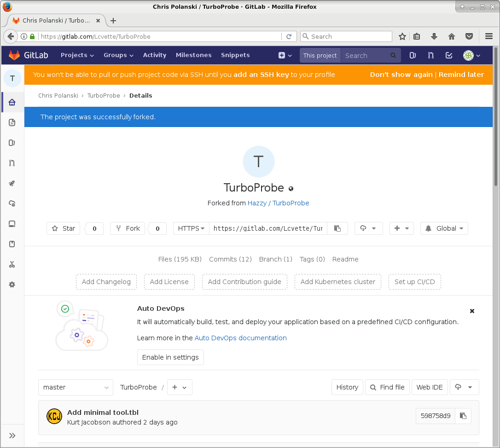Click Add Changelog button
This screenshot has width=500, height=448.
pyautogui.click(x=106, y=282)
